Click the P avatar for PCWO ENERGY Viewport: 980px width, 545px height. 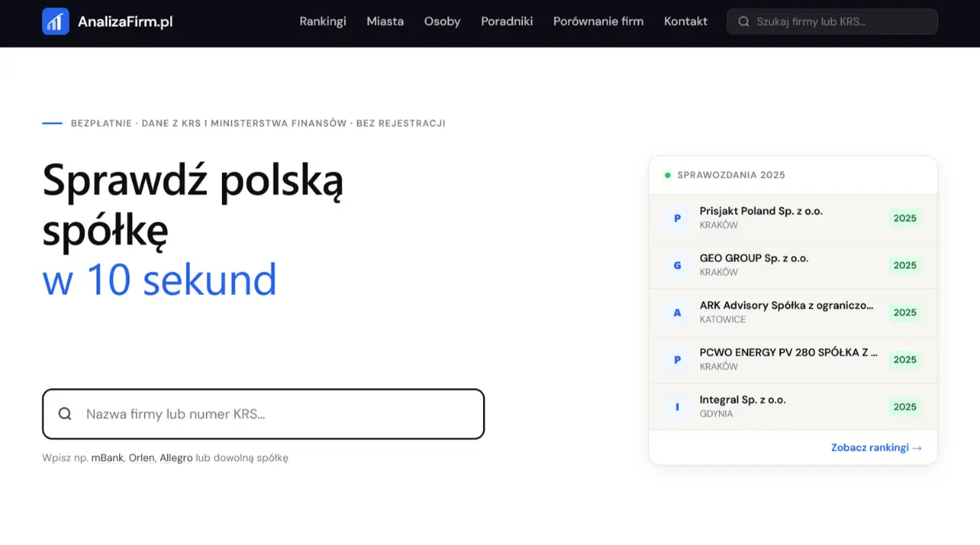coord(677,359)
